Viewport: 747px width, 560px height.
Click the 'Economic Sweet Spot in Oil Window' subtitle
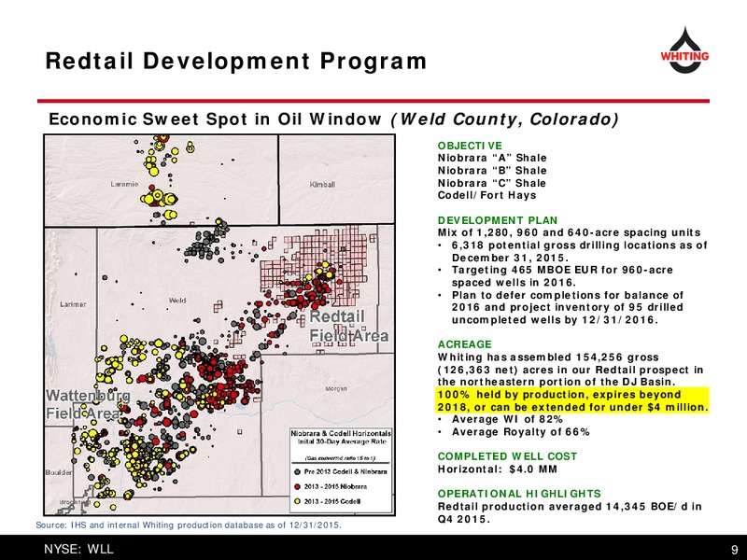tap(215, 119)
